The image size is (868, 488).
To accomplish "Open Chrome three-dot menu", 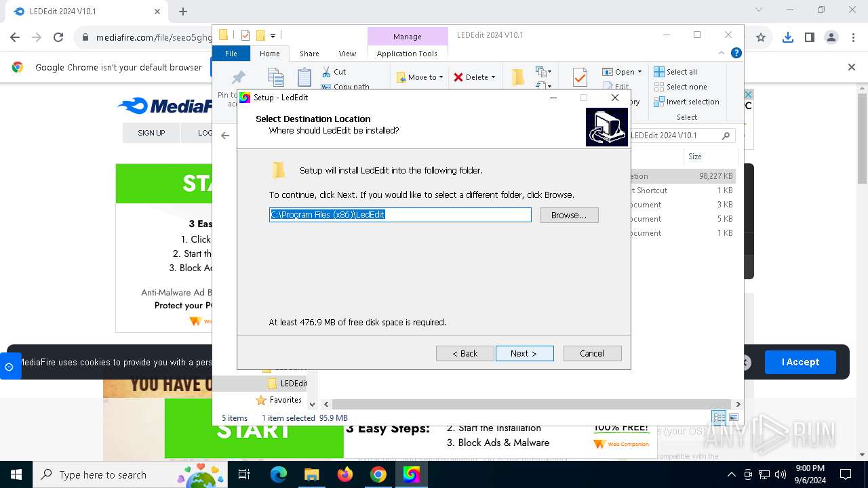I will click(853, 38).
